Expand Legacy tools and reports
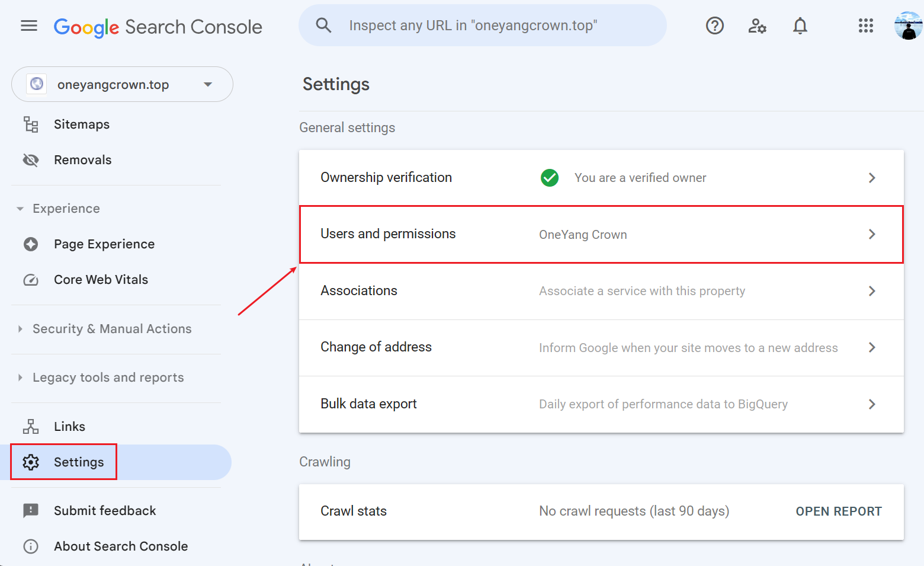This screenshot has width=924, height=566. 21,378
